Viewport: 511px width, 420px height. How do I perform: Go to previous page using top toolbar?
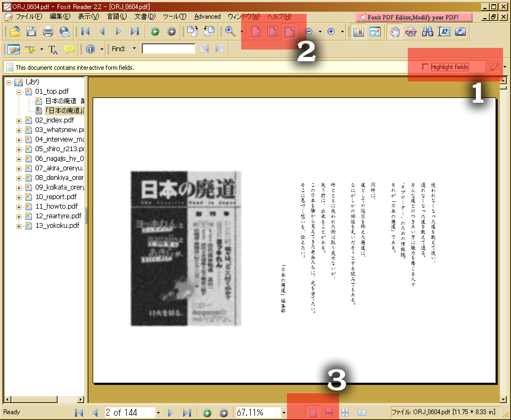pyautogui.click(x=102, y=31)
